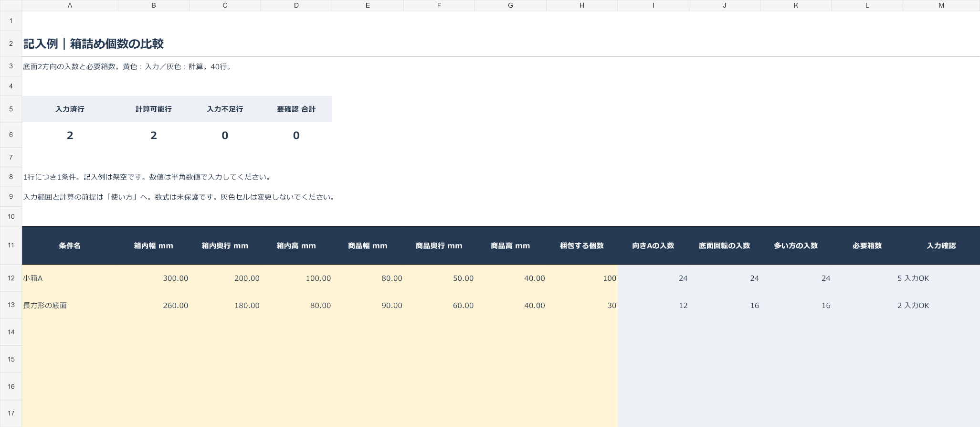Image resolution: width=980 pixels, height=427 pixels.
Task: Select the column H header
Action: 581,5
